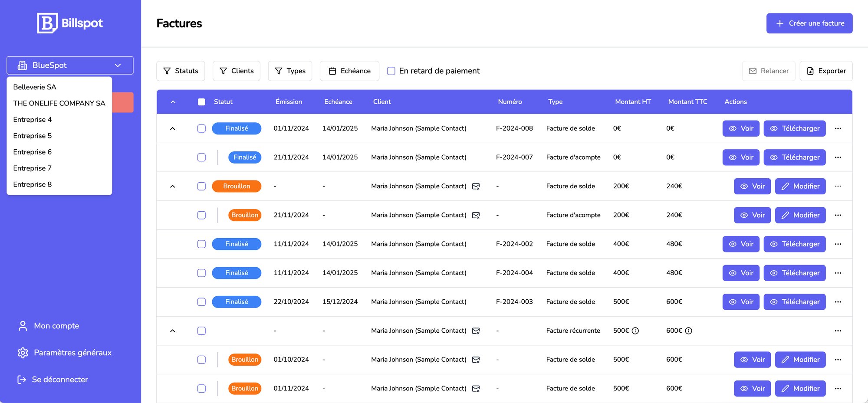Screen dimensions: 868x403
Task: Choose Entreprise 7 from the list
Action: coord(59,168)
